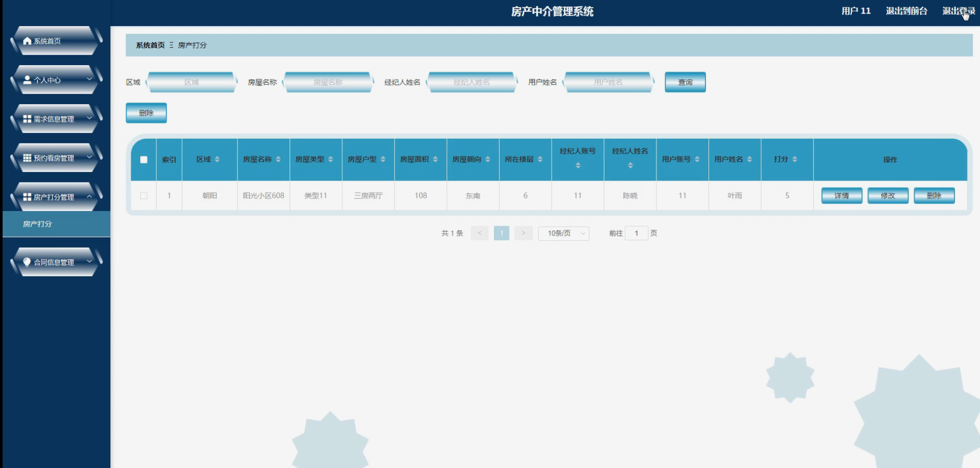The width and height of the screenshot is (980, 468).
Task: Open the 预约看房管理 sidebar menu
Action: [x=56, y=158]
